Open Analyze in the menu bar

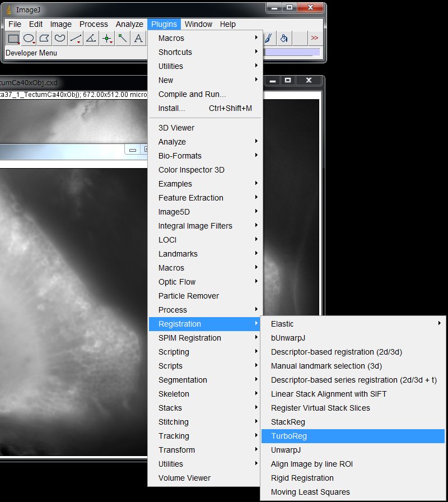(x=129, y=24)
